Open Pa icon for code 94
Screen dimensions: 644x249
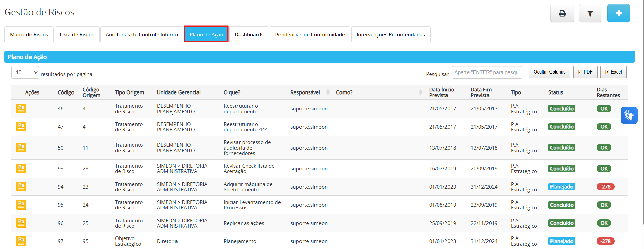[21, 187]
